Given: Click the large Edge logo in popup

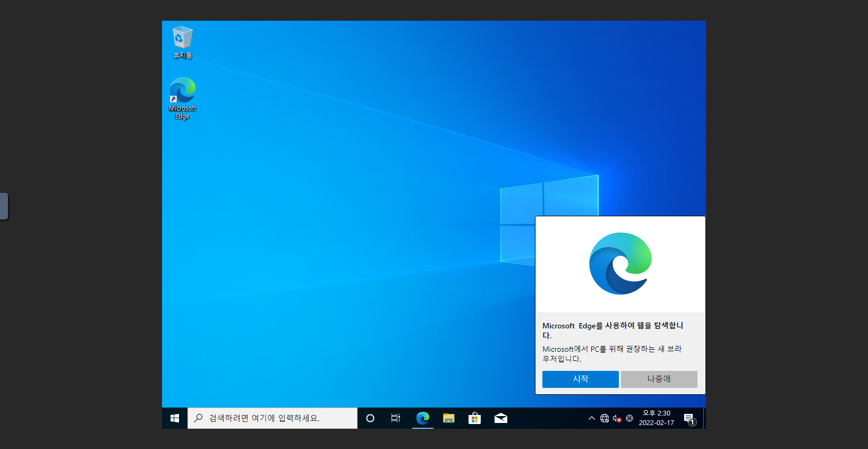Looking at the screenshot, I should (x=620, y=264).
